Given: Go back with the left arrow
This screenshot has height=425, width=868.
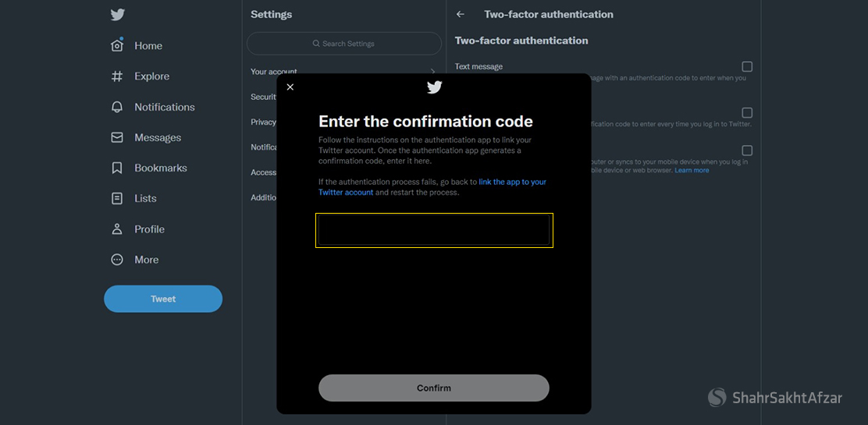Looking at the screenshot, I should (461, 14).
